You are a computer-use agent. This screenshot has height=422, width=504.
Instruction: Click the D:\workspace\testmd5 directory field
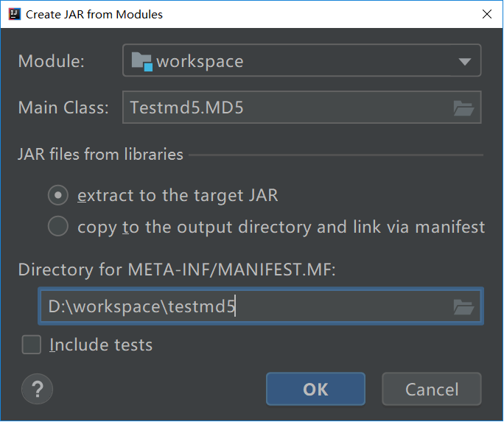tap(243, 307)
